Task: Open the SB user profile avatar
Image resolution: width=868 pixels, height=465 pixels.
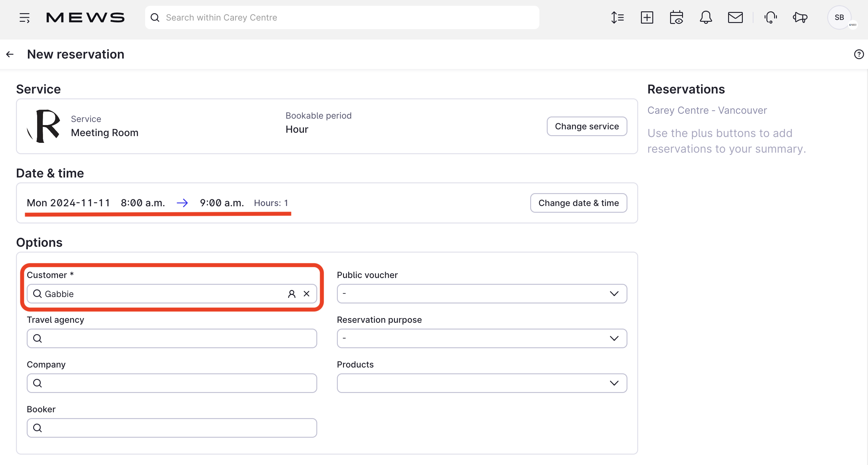Action: [839, 17]
